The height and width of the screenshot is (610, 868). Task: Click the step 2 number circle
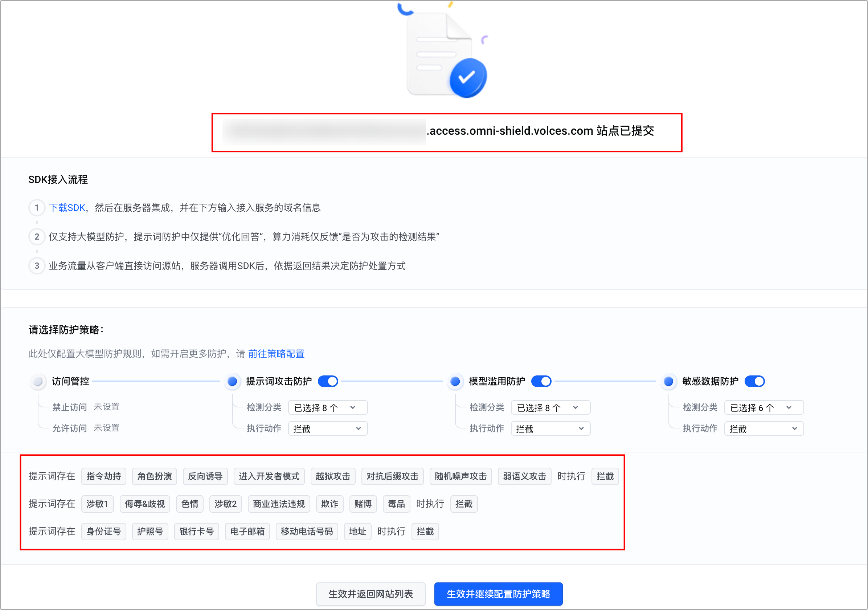[x=37, y=237]
